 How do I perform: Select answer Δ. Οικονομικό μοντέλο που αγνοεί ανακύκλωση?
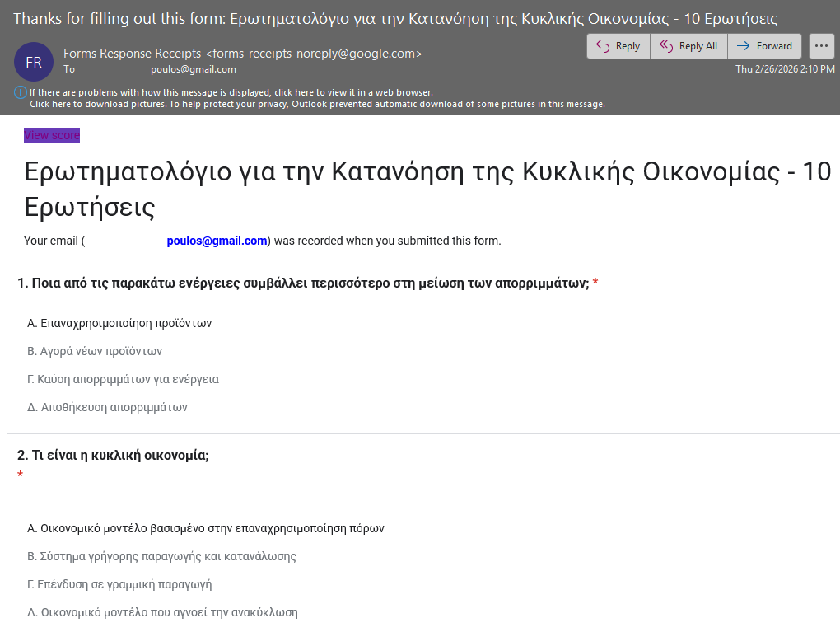(162, 612)
